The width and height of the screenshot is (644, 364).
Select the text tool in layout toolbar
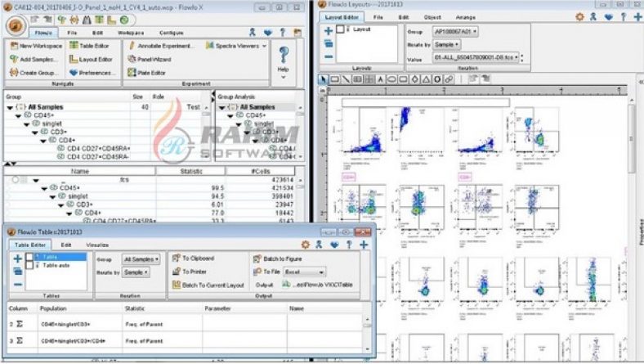[x=380, y=79]
